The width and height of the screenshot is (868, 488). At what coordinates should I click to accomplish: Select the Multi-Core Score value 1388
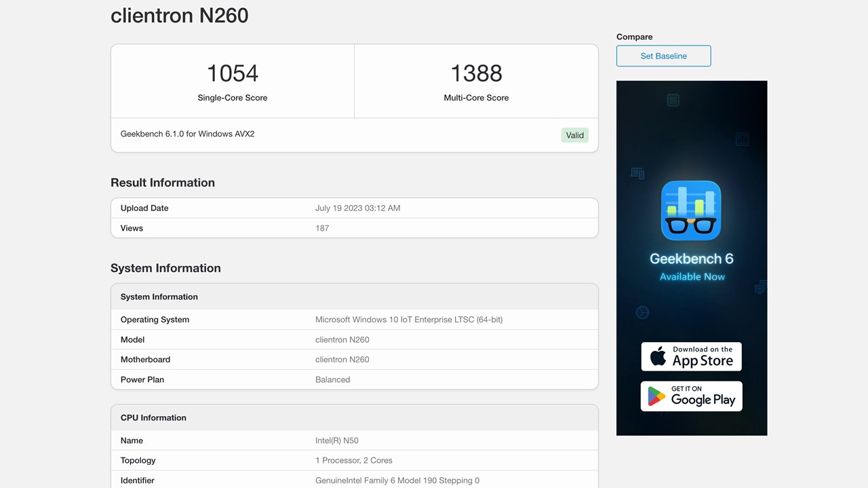point(476,73)
